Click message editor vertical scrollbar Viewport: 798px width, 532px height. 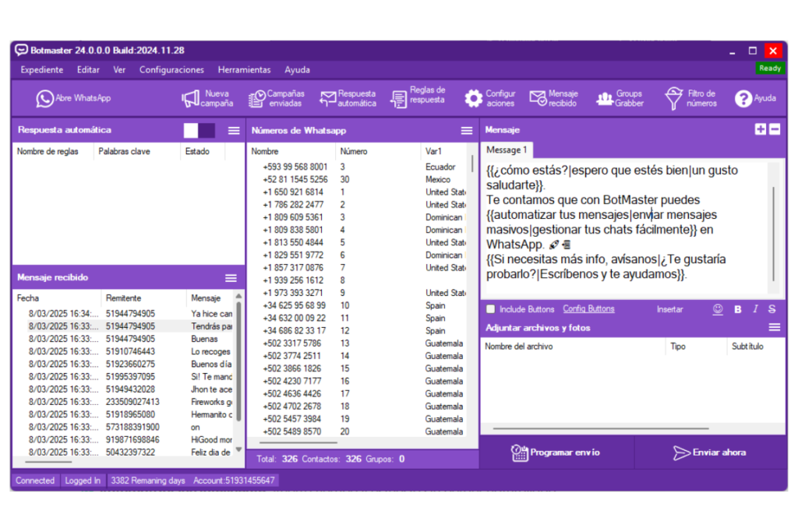774,233
